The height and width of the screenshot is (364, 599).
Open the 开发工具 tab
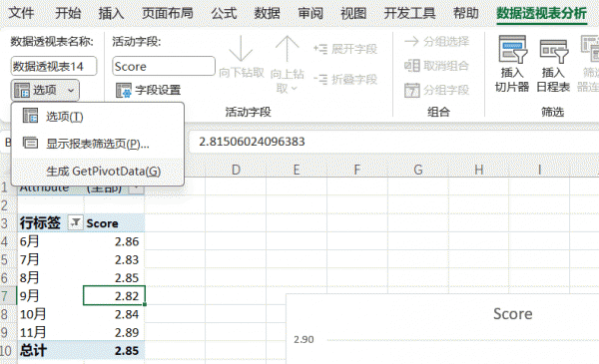[x=409, y=13]
